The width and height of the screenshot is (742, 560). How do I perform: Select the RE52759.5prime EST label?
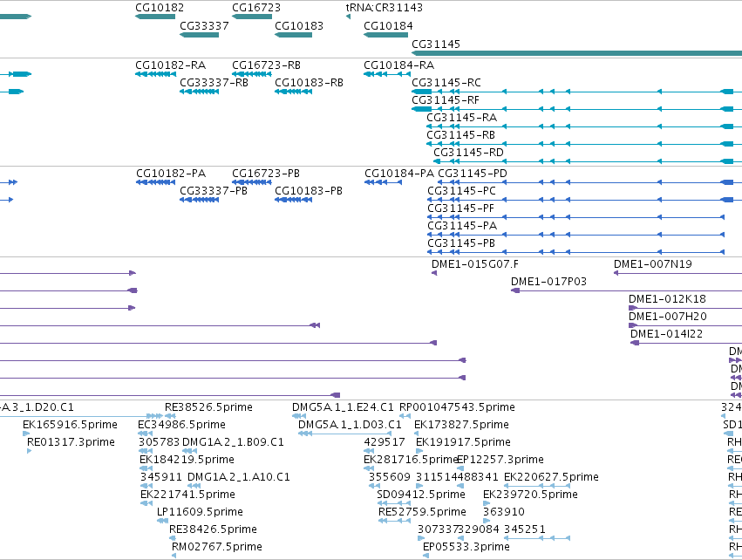point(422,512)
